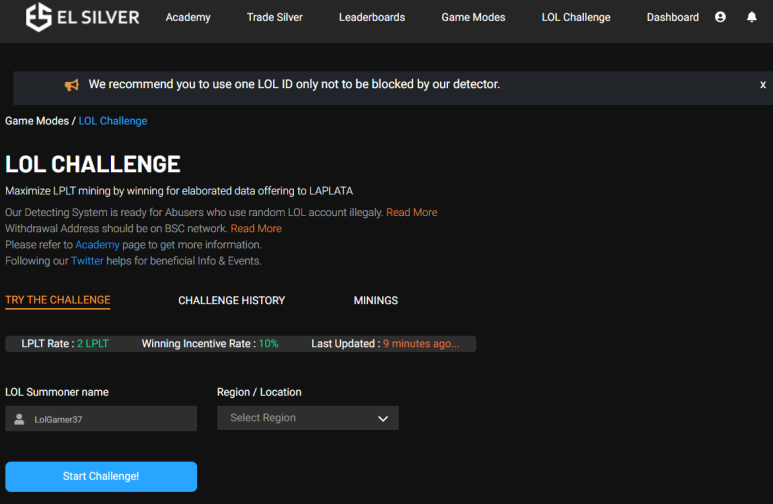This screenshot has width=773, height=504.
Task: Open the Academy menu item
Action: click(x=188, y=17)
